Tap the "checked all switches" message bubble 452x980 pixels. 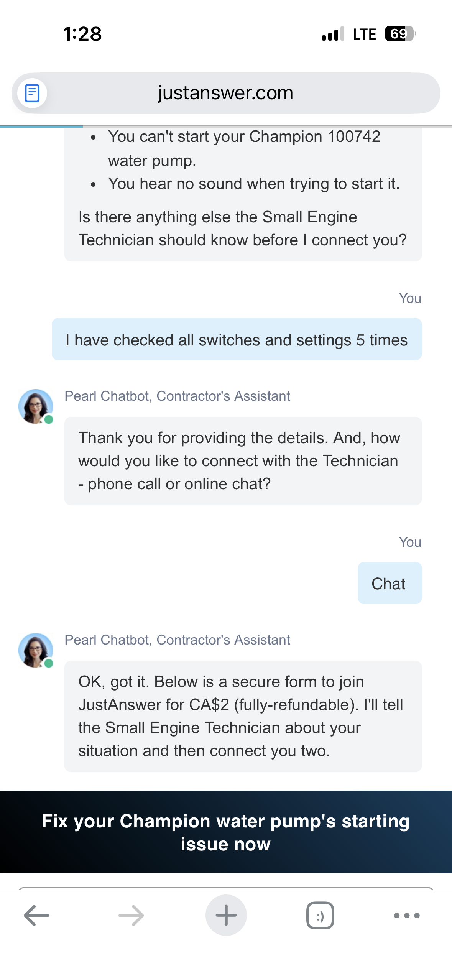tap(237, 339)
